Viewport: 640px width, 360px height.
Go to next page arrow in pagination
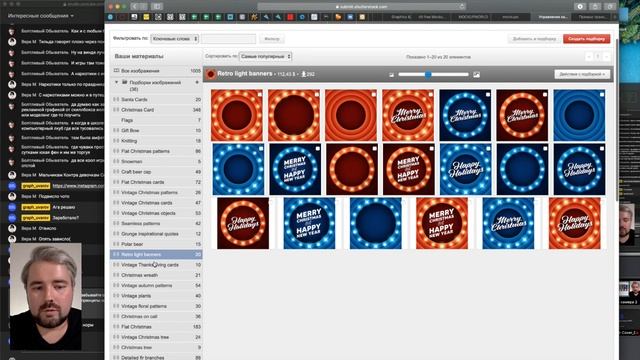point(607,57)
